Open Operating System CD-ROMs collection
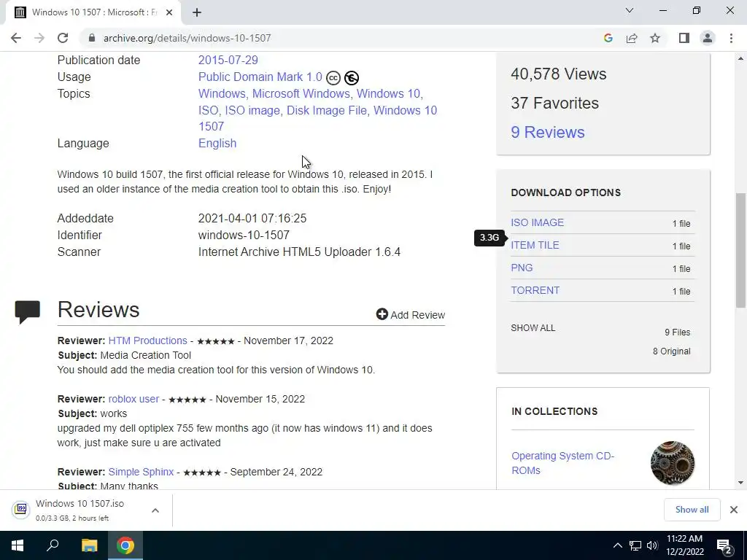747x560 pixels. click(x=562, y=463)
